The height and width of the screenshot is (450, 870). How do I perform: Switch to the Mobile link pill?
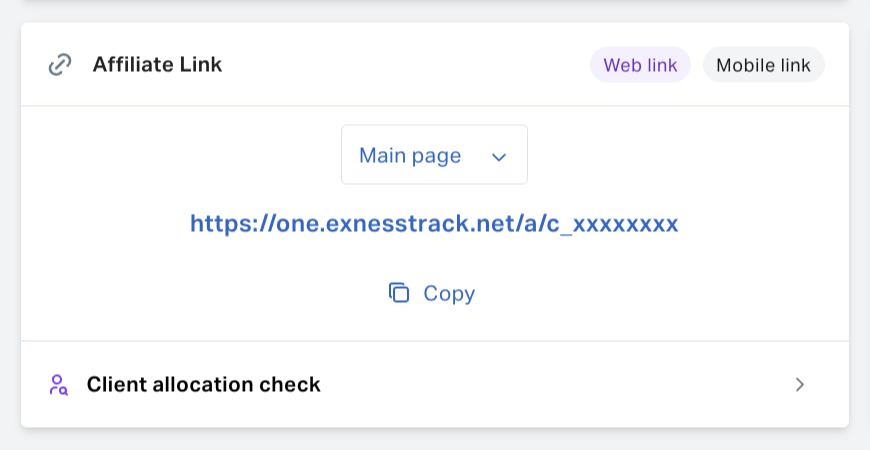763,65
